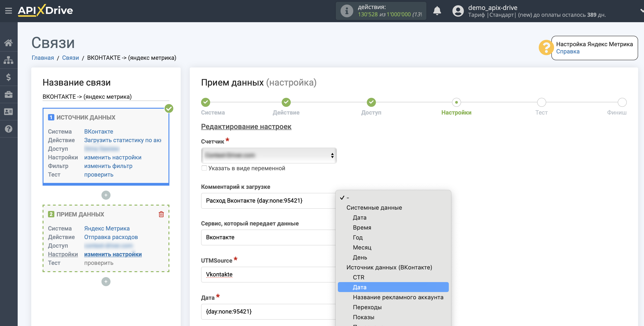
Task: Click the user avatar icon
Action: click(x=458, y=11)
